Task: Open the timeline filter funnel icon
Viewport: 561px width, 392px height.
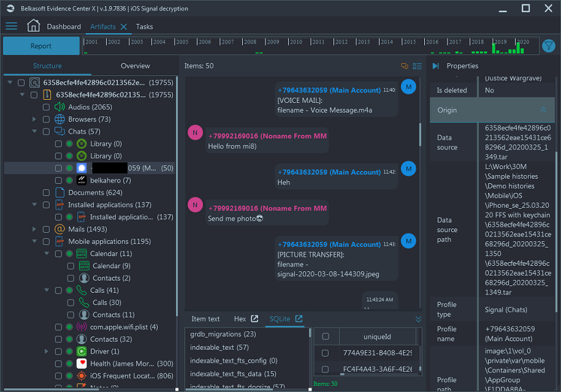Action: pyautogui.click(x=548, y=46)
